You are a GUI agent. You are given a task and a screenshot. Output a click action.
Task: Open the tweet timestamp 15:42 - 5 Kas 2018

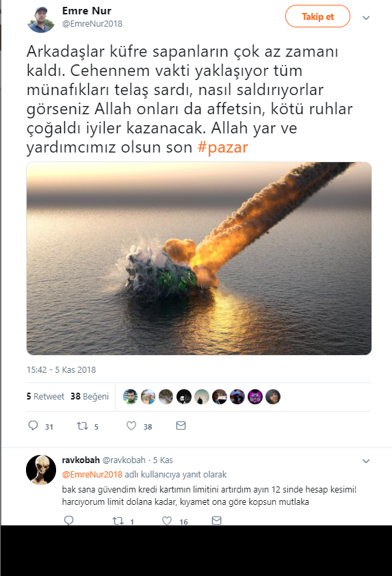[x=61, y=369]
